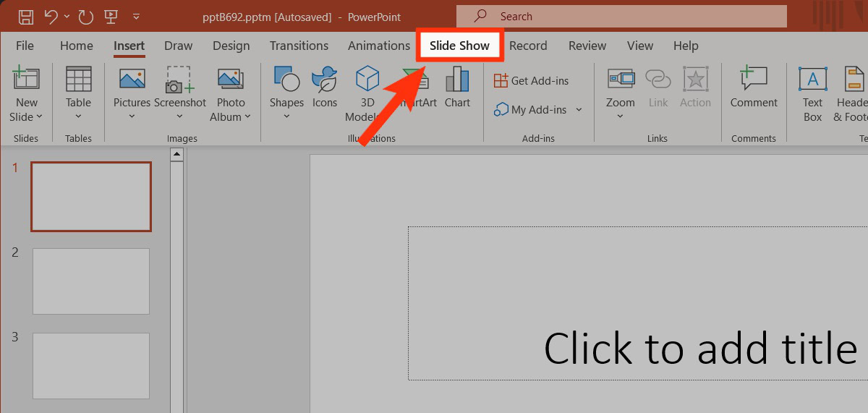
Task: Open the Undo history dropdown arrow
Action: tap(67, 16)
